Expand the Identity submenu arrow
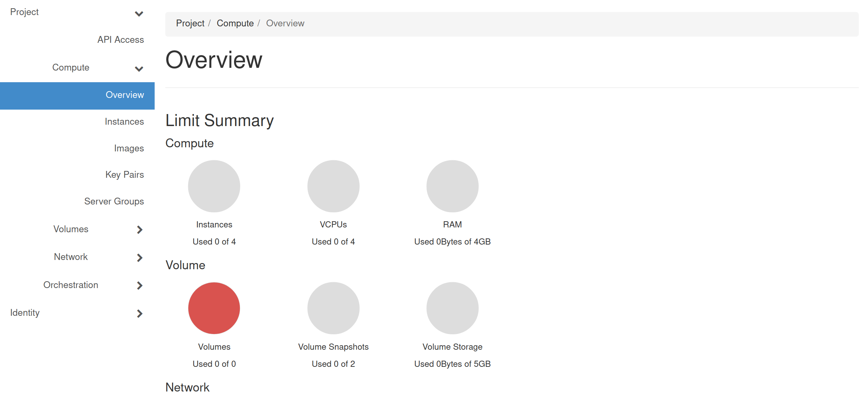The image size is (868, 398). [x=140, y=313]
